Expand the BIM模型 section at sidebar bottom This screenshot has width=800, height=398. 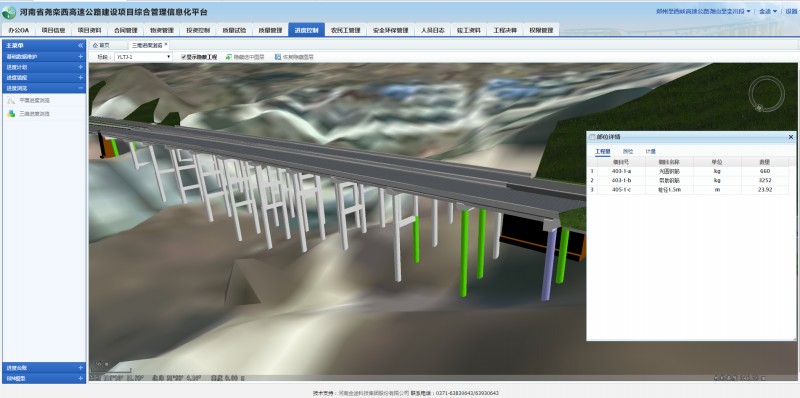click(x=81, y=379)
